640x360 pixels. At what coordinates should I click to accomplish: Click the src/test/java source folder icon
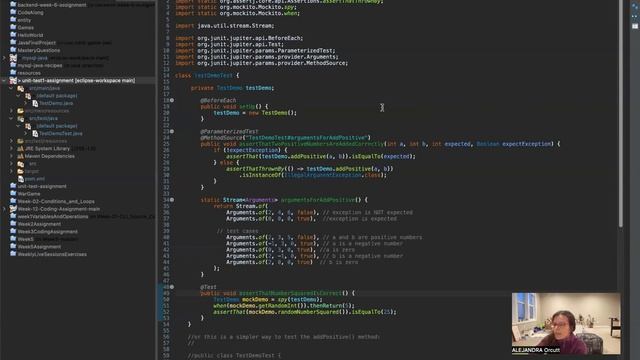(20, 118)
